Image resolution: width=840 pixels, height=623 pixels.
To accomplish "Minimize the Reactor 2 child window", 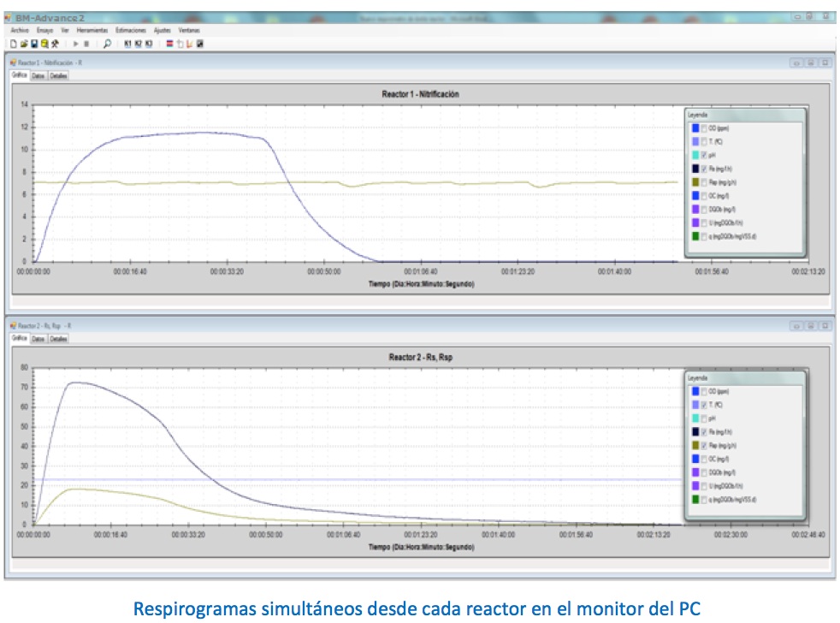I will 796,327.
